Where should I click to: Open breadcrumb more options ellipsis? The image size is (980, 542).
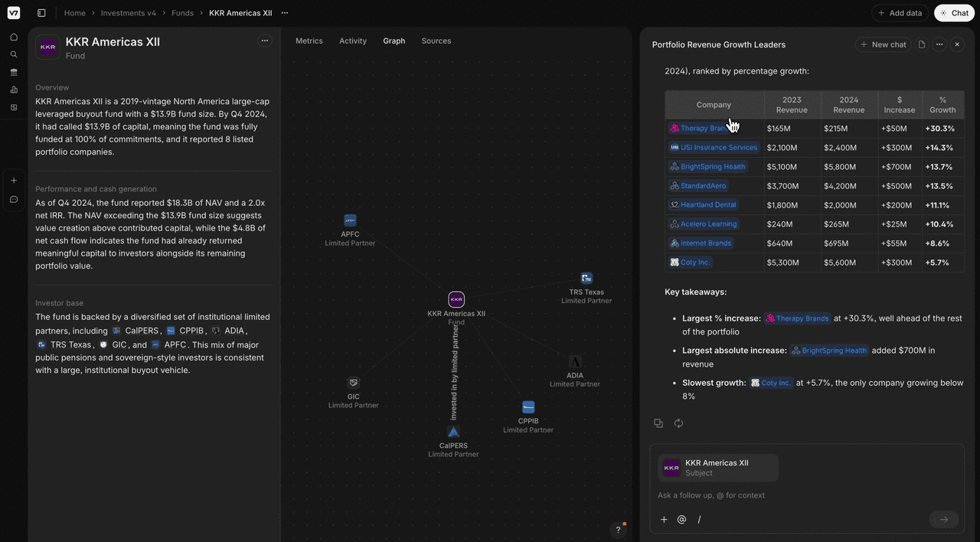pos(285,13)
